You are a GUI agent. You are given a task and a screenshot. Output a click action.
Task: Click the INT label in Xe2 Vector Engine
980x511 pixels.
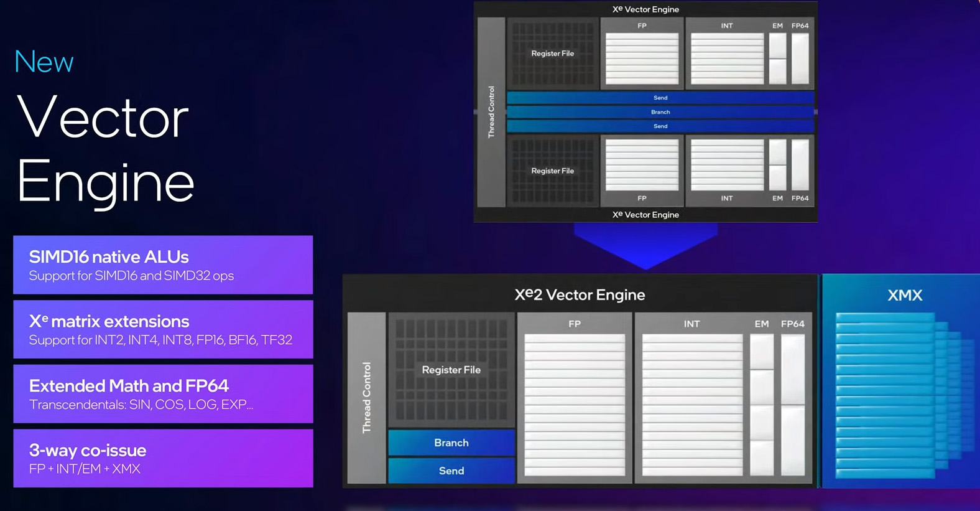pos(691,324)
